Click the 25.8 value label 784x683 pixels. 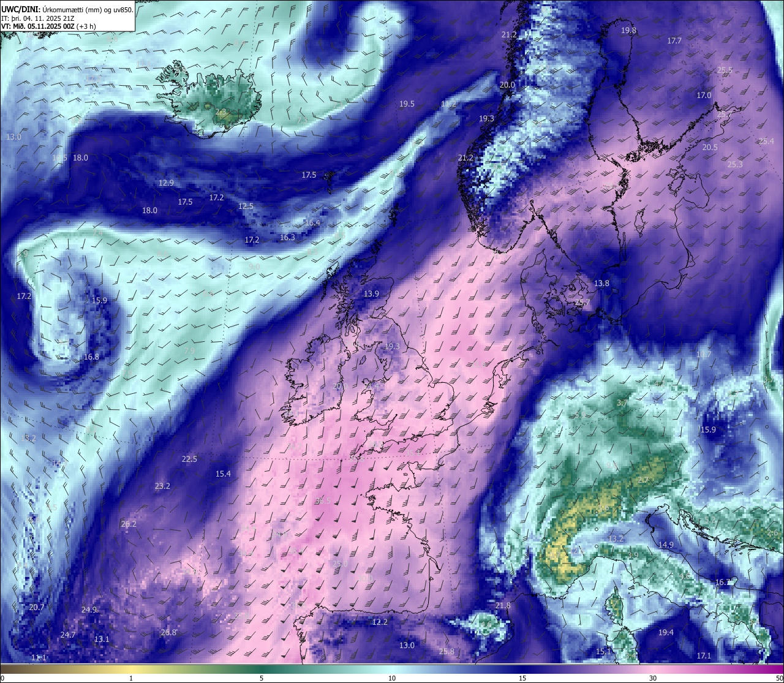(447, 651)
